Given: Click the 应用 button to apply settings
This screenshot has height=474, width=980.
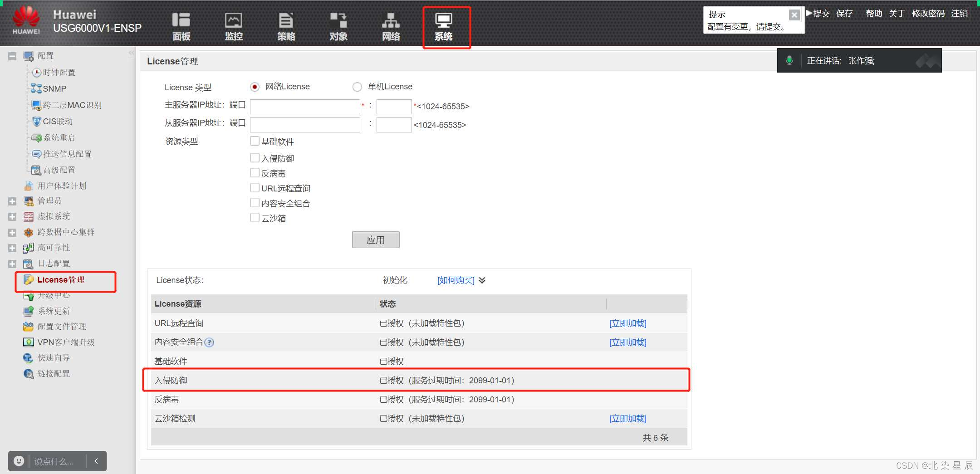Looking at the screenshot, I should (x=376, y=239).
